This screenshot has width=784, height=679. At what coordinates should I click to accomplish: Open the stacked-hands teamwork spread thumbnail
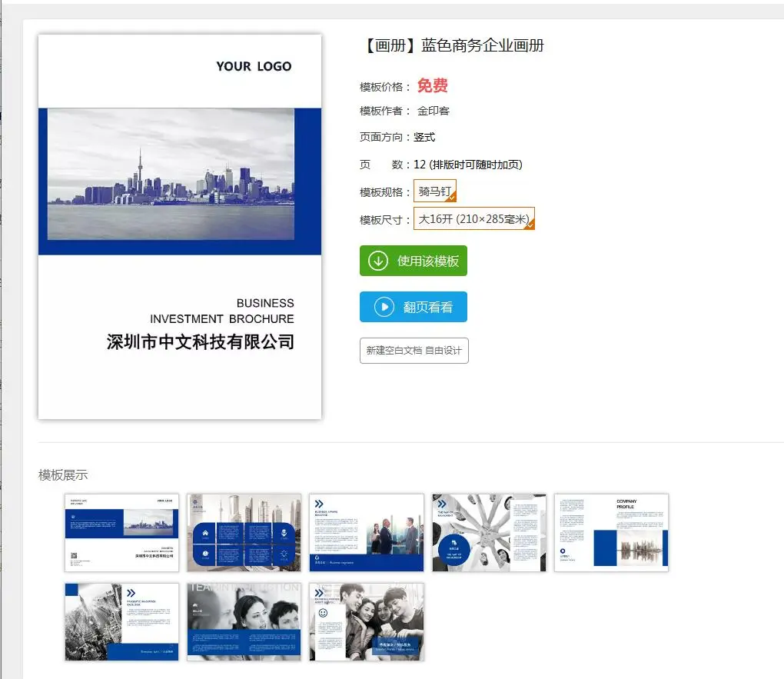click(x=489, y=532)
